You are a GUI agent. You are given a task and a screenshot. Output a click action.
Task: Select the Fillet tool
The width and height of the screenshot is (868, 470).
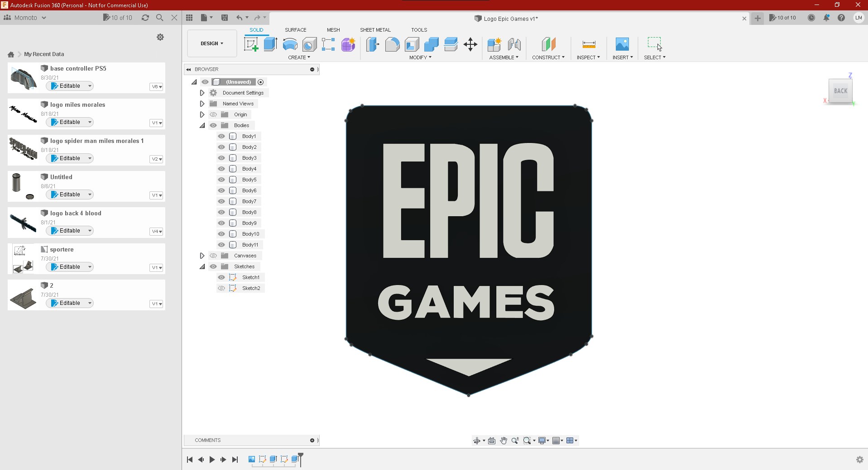(x=392, y=44)
